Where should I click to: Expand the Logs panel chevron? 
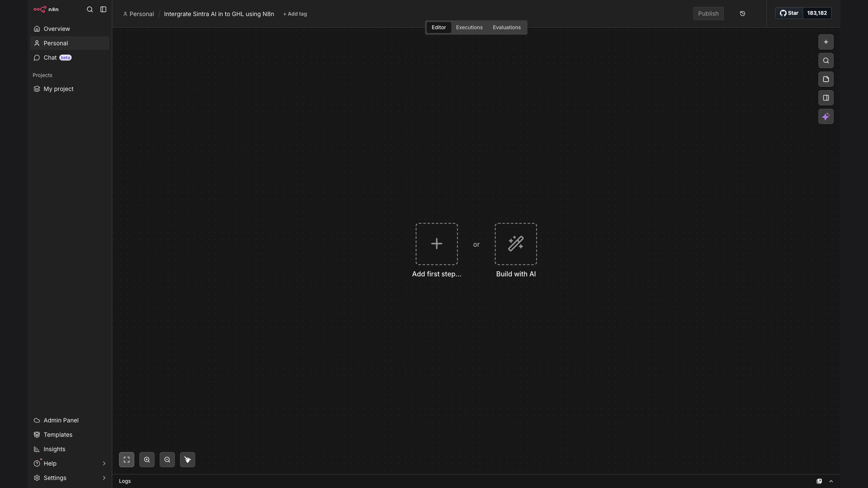831,481
